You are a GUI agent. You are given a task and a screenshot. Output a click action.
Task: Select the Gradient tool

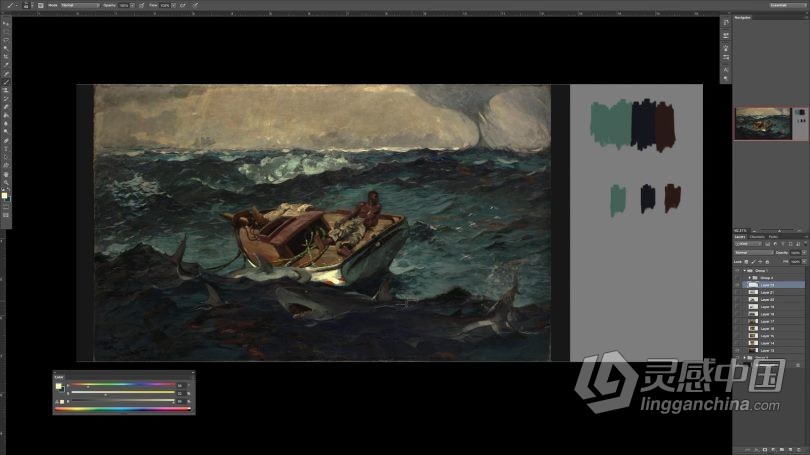click(7, 115)
